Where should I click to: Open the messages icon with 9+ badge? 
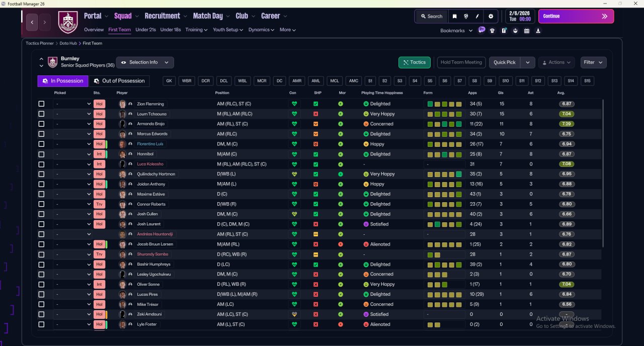click(x=481, y=30)
